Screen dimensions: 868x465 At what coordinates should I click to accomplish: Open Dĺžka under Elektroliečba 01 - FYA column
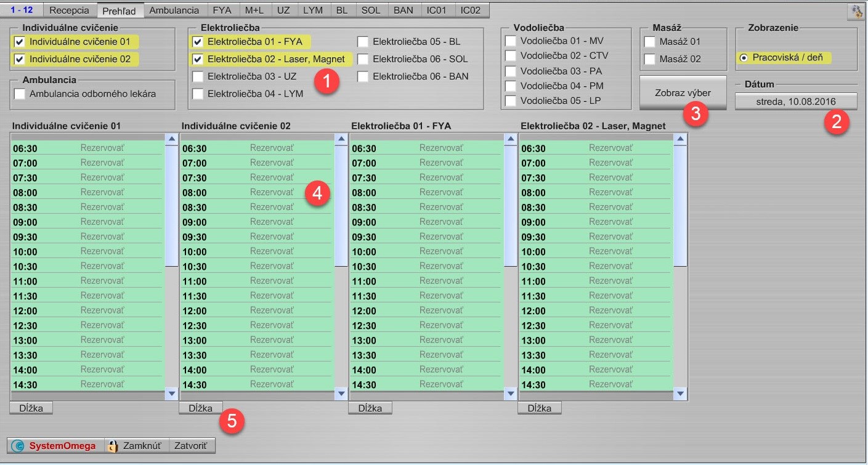370,408
